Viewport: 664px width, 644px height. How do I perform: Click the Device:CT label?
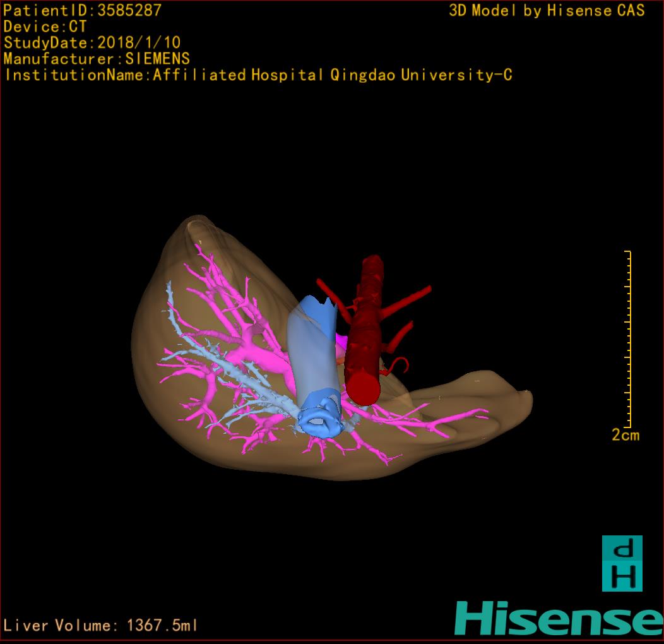pos(45,27)
